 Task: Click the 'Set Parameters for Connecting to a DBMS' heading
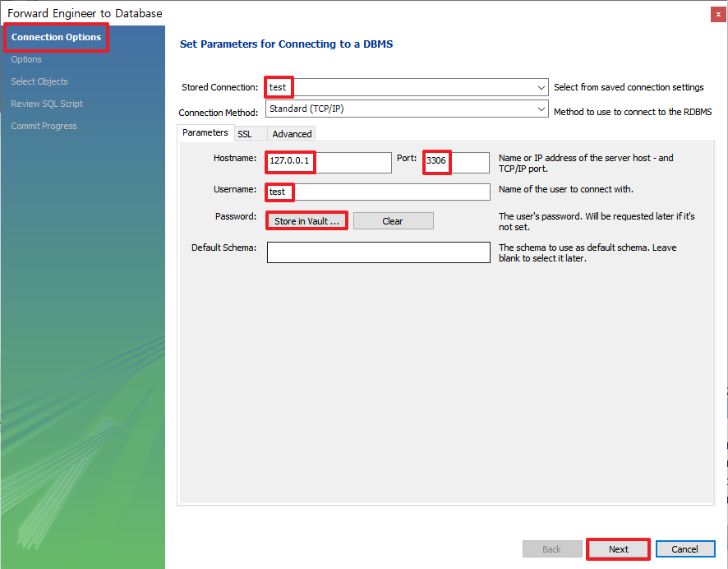coord(286,44)
